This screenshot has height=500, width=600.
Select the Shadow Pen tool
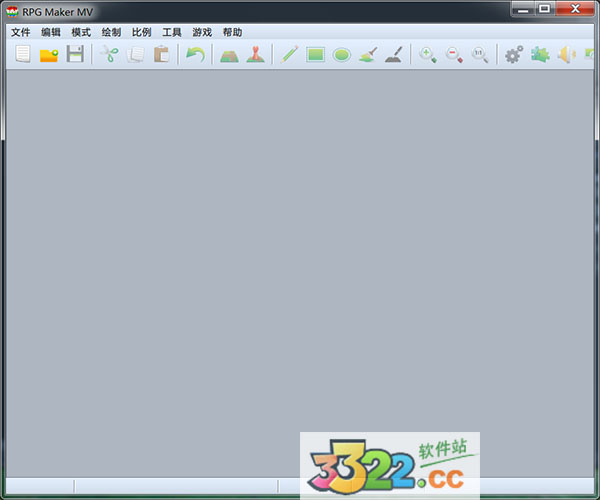click(394, 54)
